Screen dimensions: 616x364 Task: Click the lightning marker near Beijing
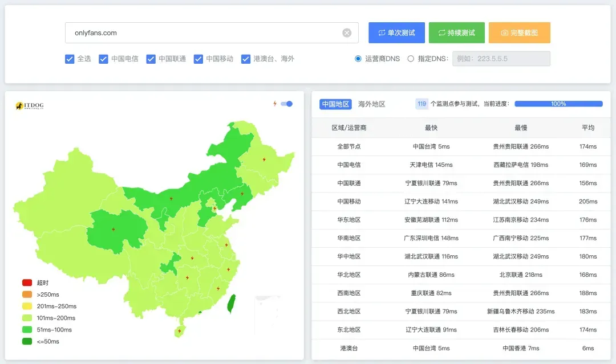click(214, 208)
